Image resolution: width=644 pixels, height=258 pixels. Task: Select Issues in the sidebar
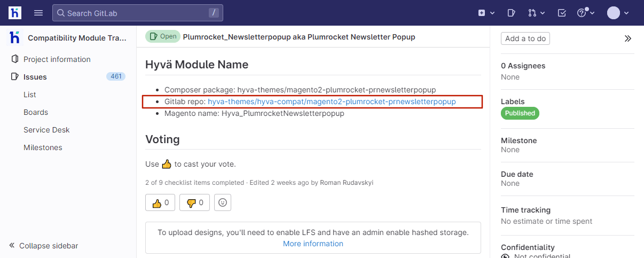coord(35,77)
